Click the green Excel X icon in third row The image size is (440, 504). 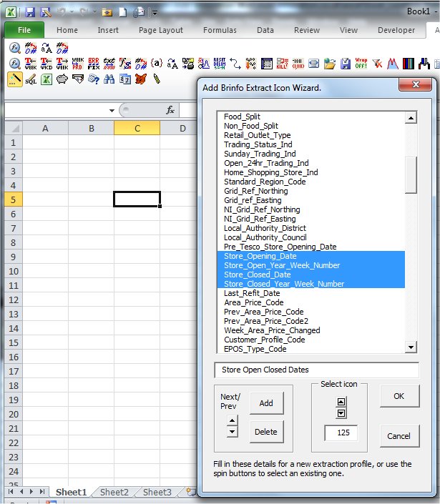click(x=47, y=79)
